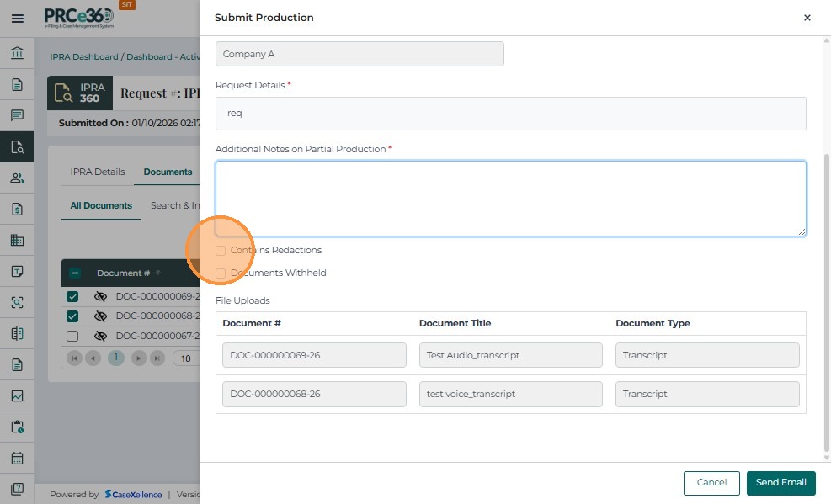Tick the DOC-000000067 row checkbox

tap(72, 336)
